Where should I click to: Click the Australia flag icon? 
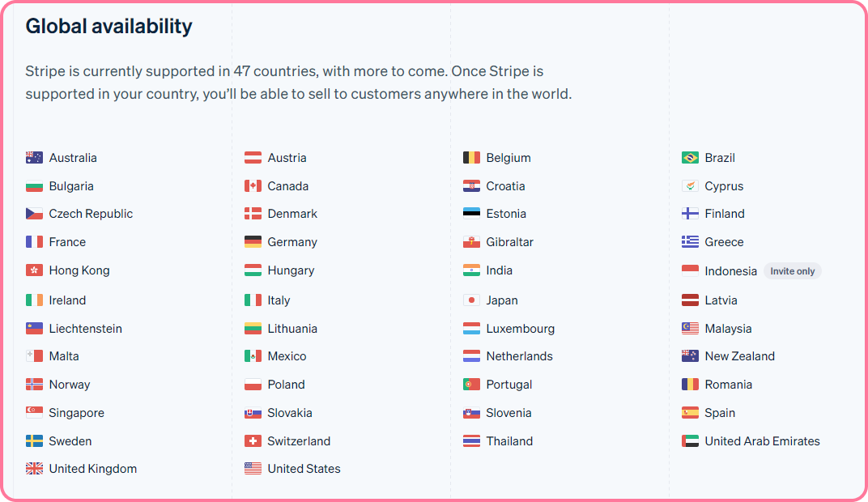coord(34,158)
